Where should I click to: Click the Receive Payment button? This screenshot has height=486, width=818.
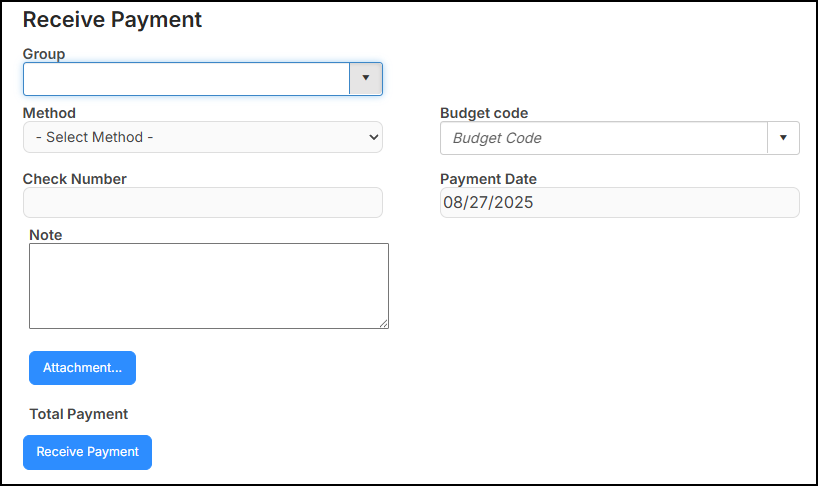(88, 452)
